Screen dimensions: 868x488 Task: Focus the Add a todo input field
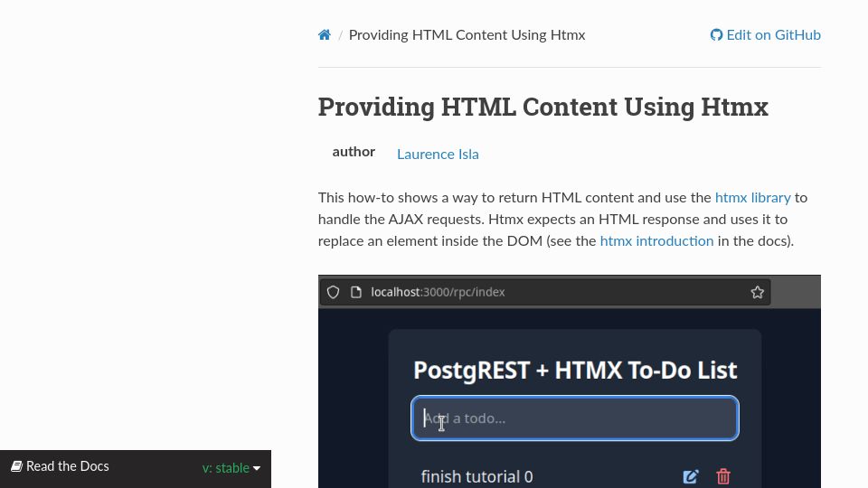click(x=575, y=418)
